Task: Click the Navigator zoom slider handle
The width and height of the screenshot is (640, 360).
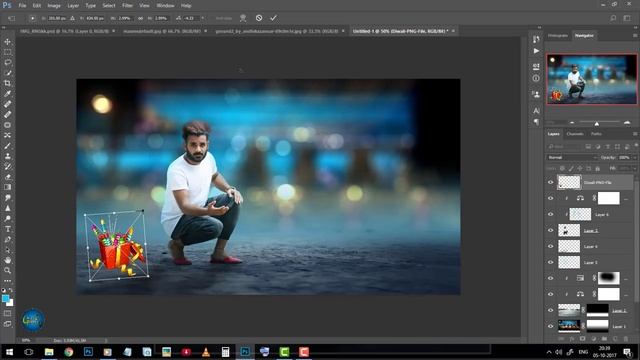Action: tap(597, 123)
